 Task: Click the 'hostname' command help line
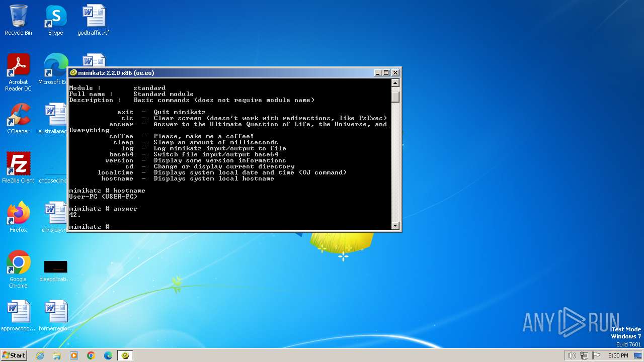point(188,178)
